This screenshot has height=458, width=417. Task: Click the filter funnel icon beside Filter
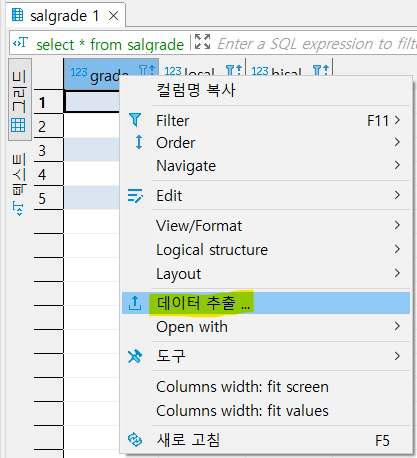[x=135, y=120]
